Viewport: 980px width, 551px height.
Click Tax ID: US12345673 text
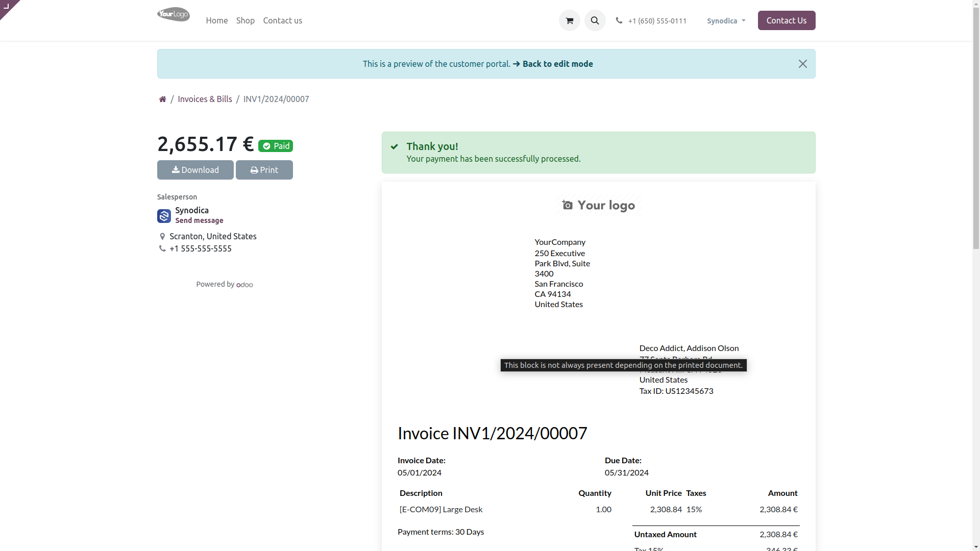click(676, 391)
